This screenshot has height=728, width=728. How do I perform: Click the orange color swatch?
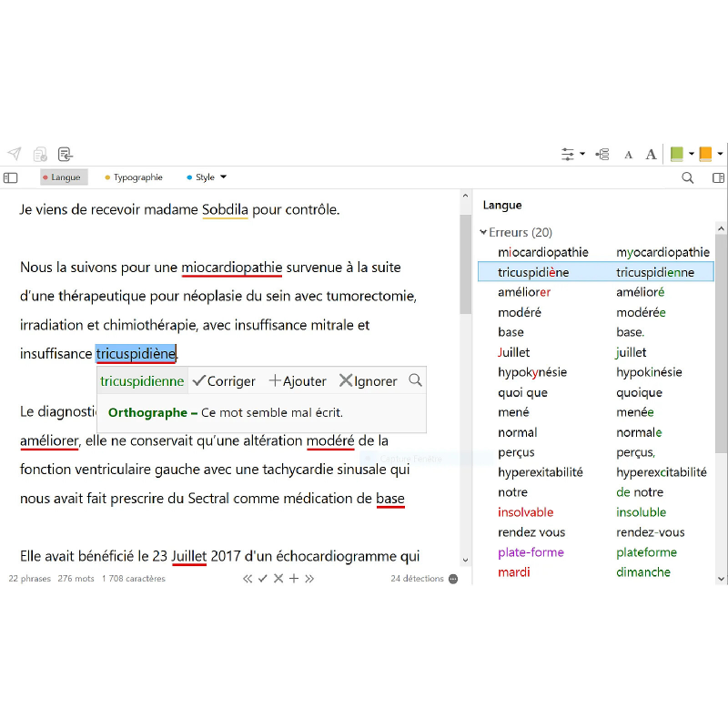705,154
